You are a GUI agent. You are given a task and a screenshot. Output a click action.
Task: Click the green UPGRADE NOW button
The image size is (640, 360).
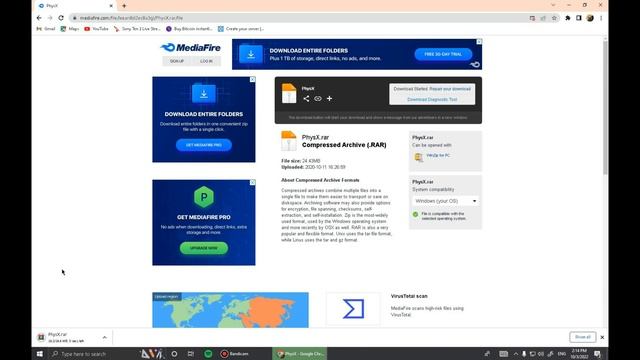click(204, 248)
